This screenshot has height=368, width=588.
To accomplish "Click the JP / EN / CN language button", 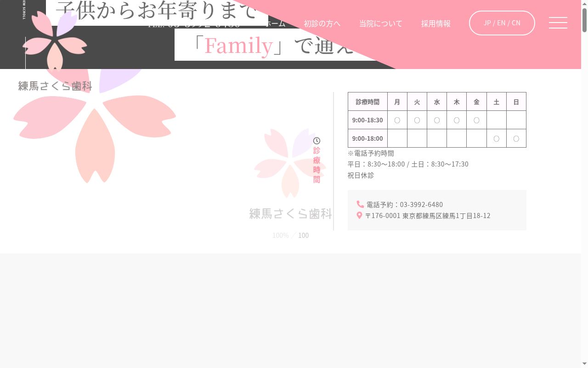I will click(502, 23).
